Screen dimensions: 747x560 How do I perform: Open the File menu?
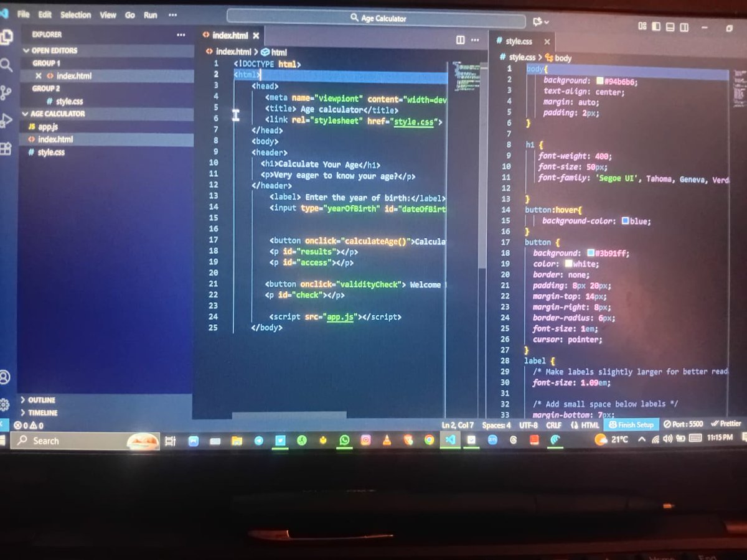[x=24, y=14]
